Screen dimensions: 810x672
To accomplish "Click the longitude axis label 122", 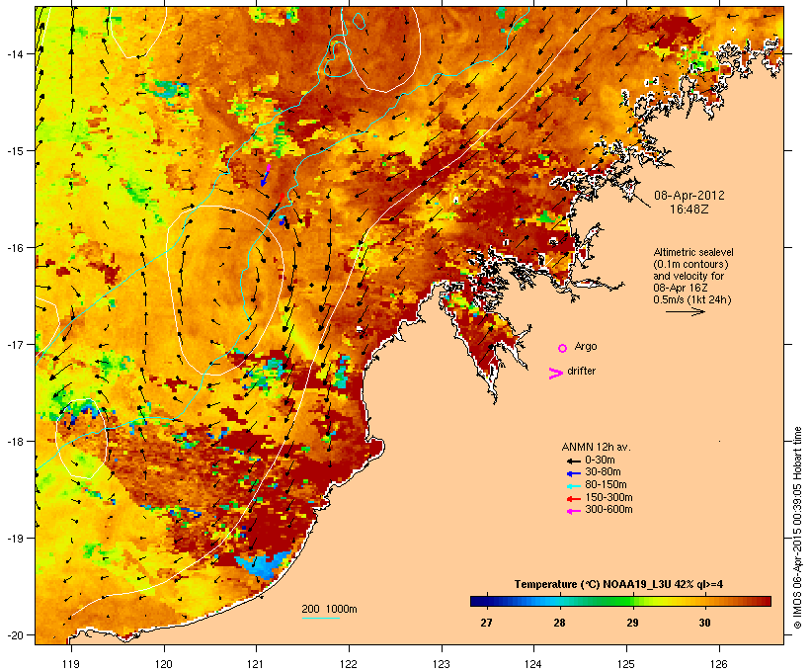I will (x=349, y=664).
